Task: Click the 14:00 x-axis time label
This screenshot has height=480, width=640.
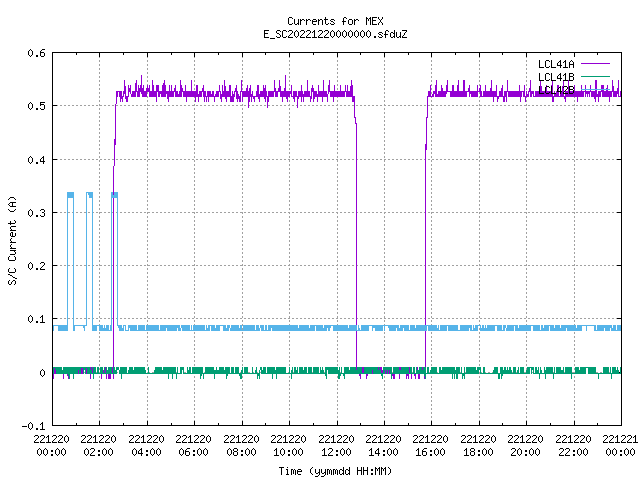Action: click(x=383, y=452)
